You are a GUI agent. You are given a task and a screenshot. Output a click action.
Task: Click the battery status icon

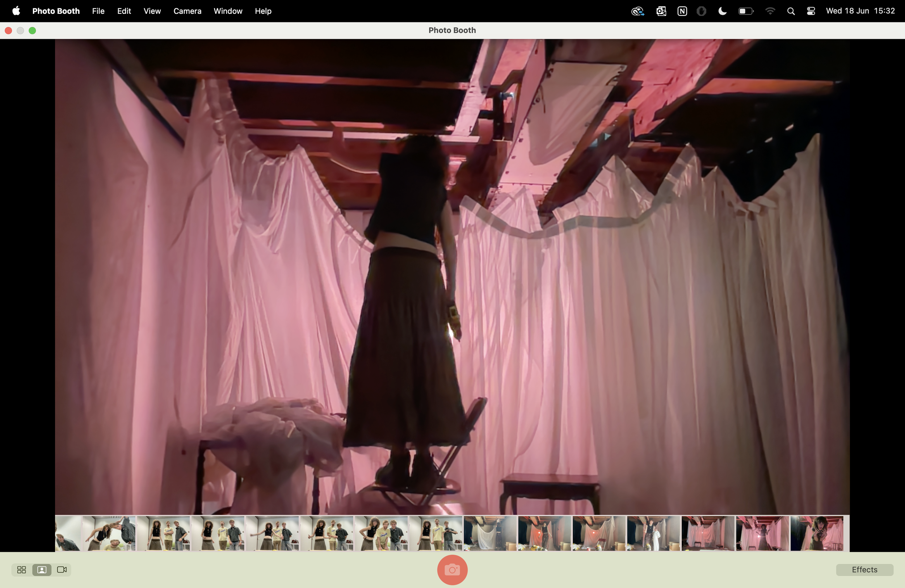(x=745, y=11)
